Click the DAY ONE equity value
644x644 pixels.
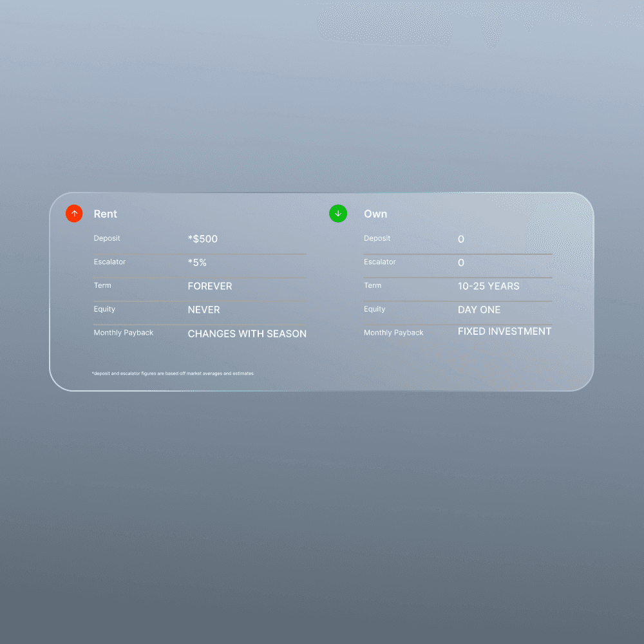coord(479,310)
